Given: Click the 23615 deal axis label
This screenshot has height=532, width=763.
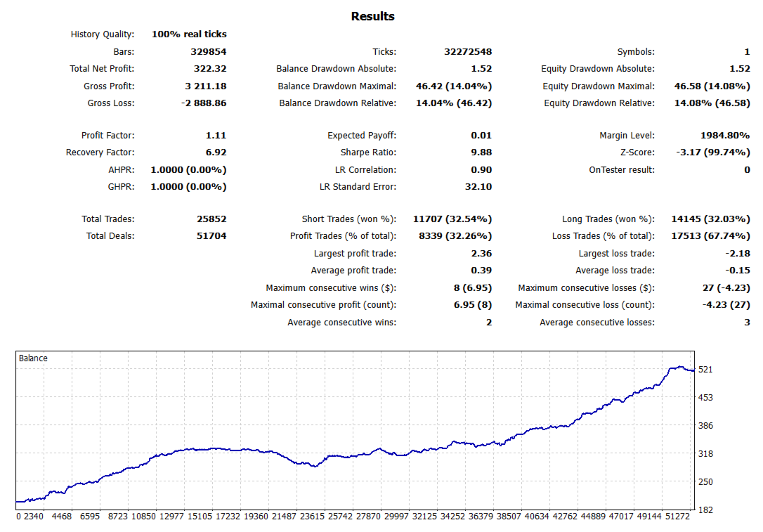Looking at the screenshot, I should click(x=313, y=517).
